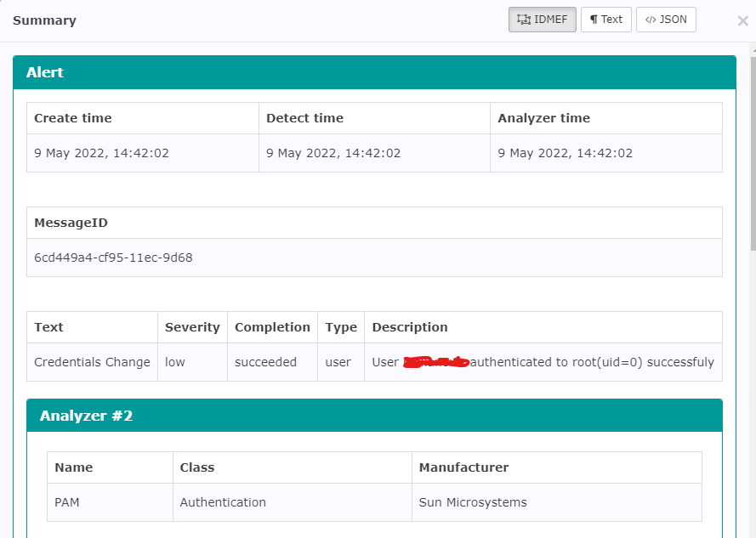756x538 pixels.
Task: Switch to the Text view
Action: 606,19
